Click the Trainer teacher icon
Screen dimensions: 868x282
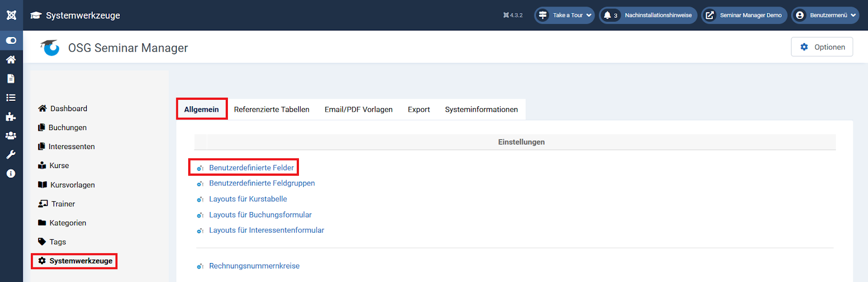click(x=43, y=204)
